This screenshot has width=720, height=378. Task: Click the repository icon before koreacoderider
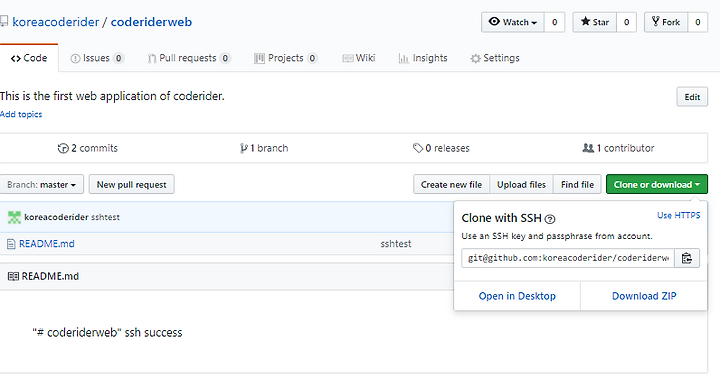pos(4,21)
